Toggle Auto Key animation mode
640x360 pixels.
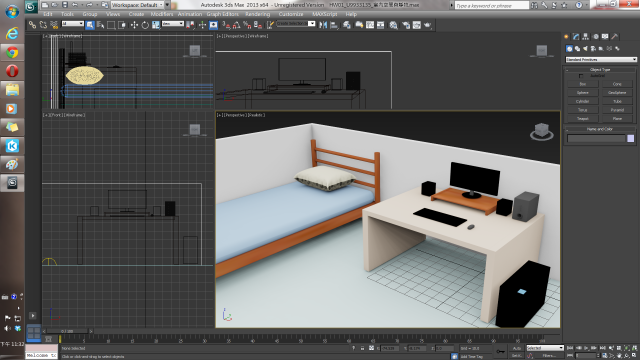pos(517,348)
